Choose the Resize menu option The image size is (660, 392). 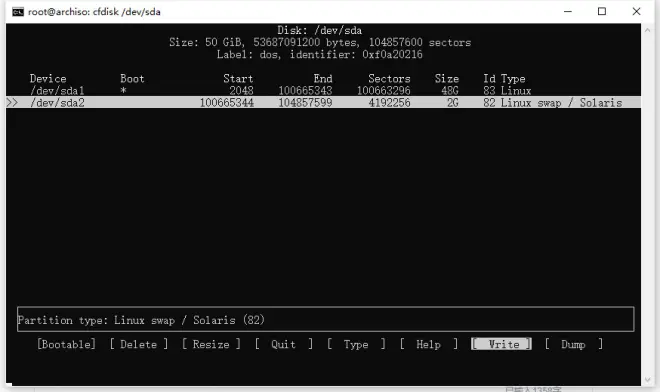click(211, 344)
